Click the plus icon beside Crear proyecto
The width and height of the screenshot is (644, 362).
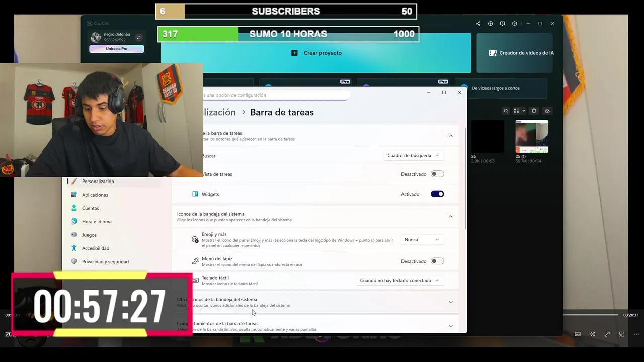pyautogui.click(x=294, y=53)
